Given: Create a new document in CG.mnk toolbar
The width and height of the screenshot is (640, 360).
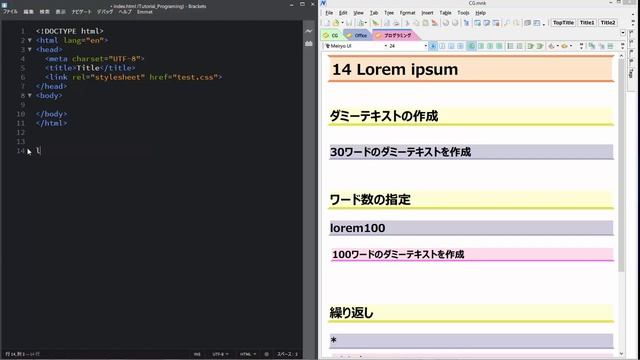Looking at the screenshot, I should pos(327,23).
